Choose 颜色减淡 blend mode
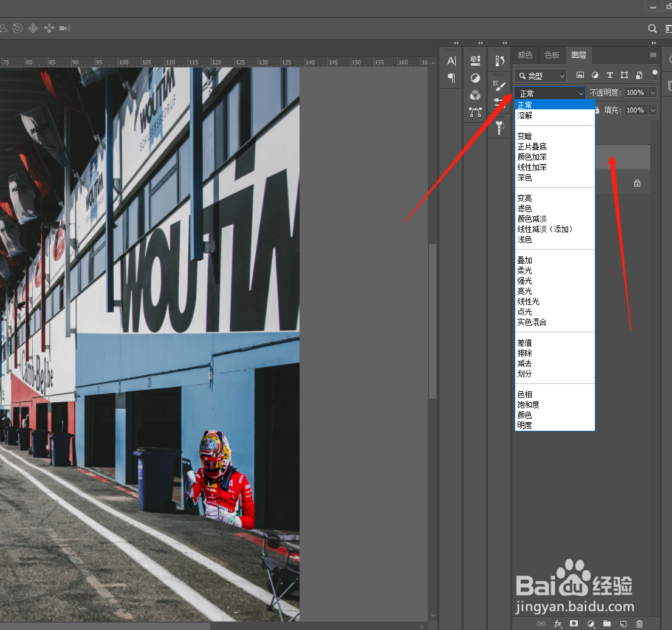 pos(555,219)
